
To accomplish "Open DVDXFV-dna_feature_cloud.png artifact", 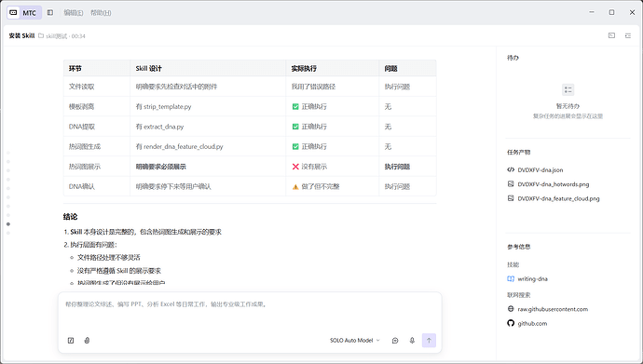I will [558, 198].
